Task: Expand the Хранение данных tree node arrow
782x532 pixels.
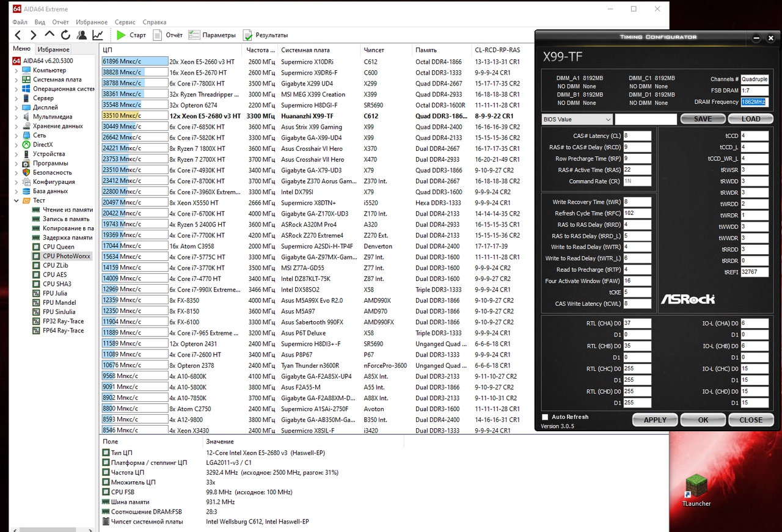Action: tap(16, 126)
